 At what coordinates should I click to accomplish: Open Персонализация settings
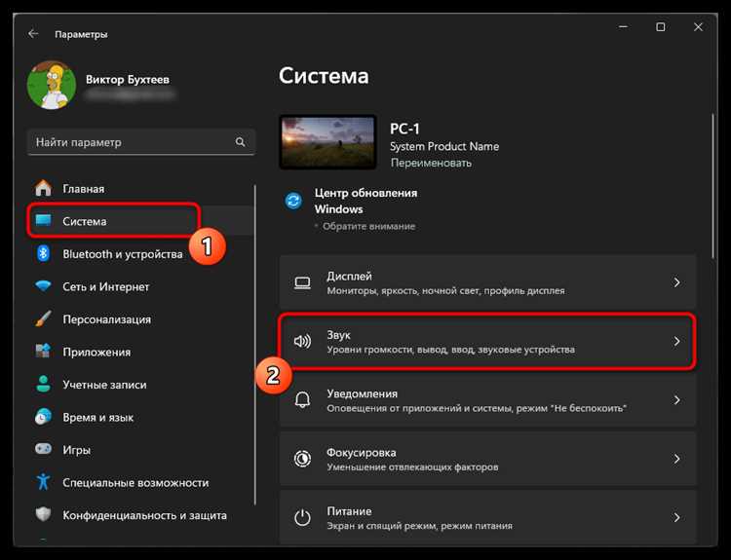coord(140,319)
